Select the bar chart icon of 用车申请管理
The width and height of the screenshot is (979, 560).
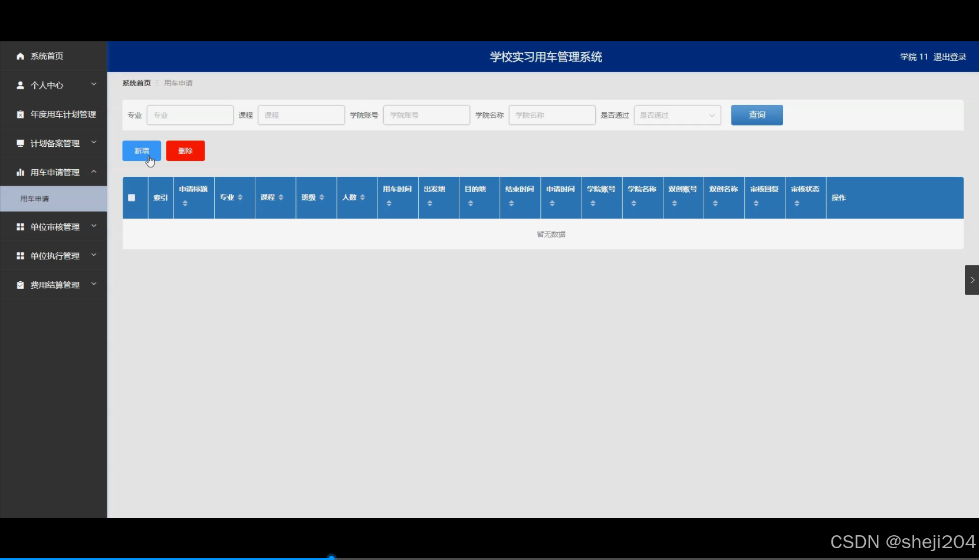click(x=20, y=172)
